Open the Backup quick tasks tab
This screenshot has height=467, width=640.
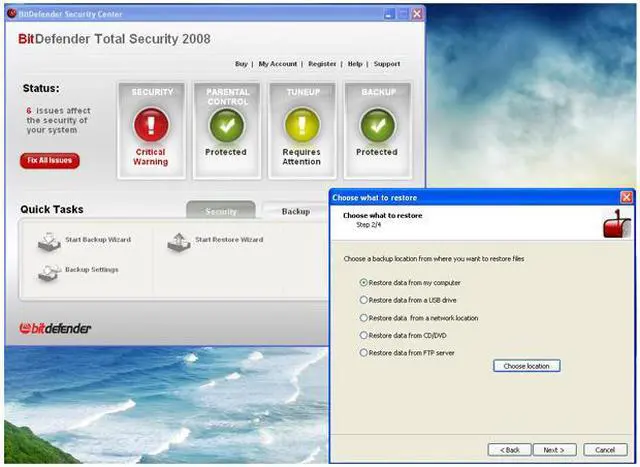[295, 211]
